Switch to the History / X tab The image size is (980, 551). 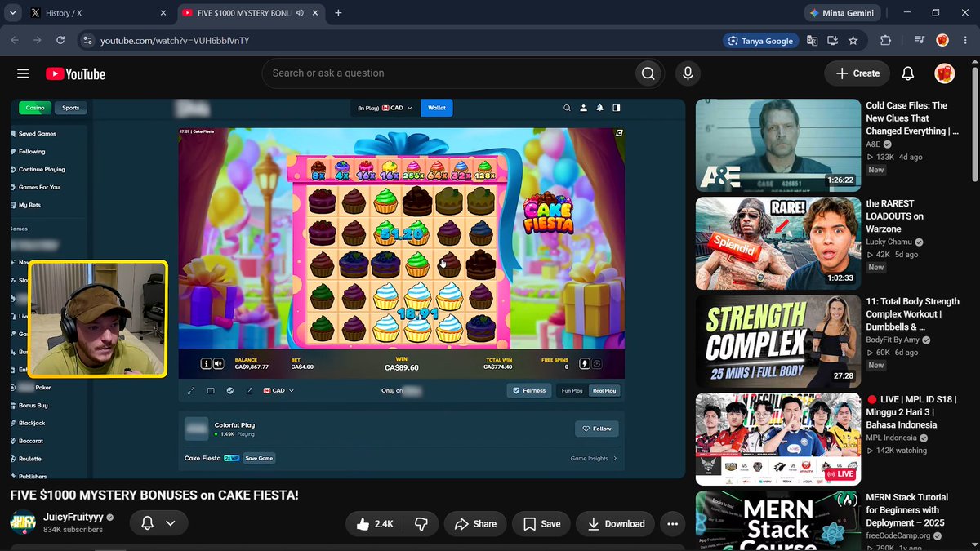point(97,13)
